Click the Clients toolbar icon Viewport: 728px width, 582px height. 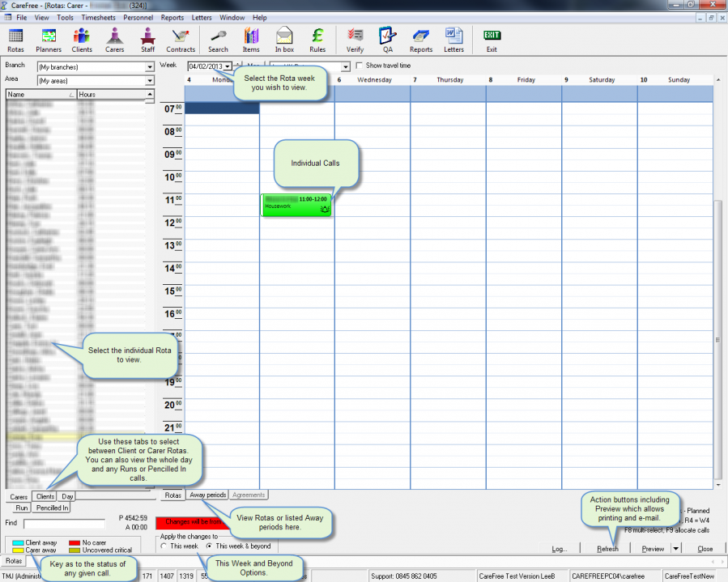pos(82,39)
